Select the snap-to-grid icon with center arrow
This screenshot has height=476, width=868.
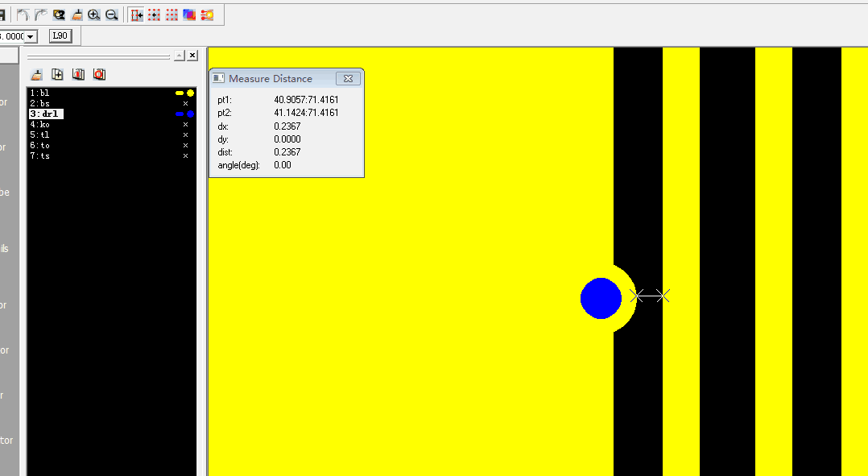point(154,15)
